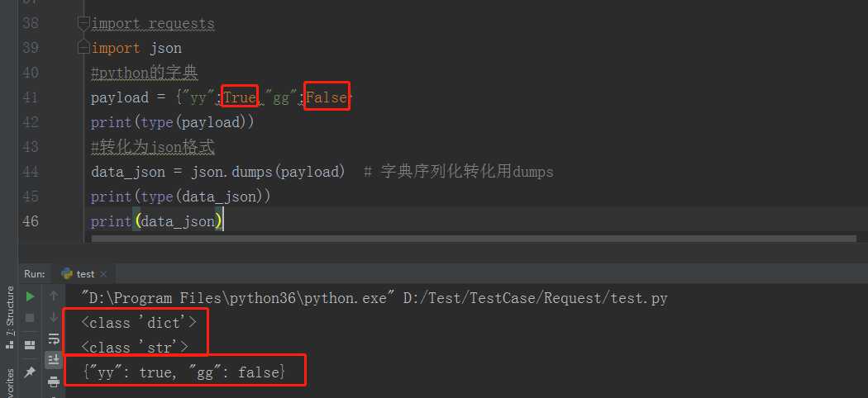Close the test run tab

(x=103, y=274)
